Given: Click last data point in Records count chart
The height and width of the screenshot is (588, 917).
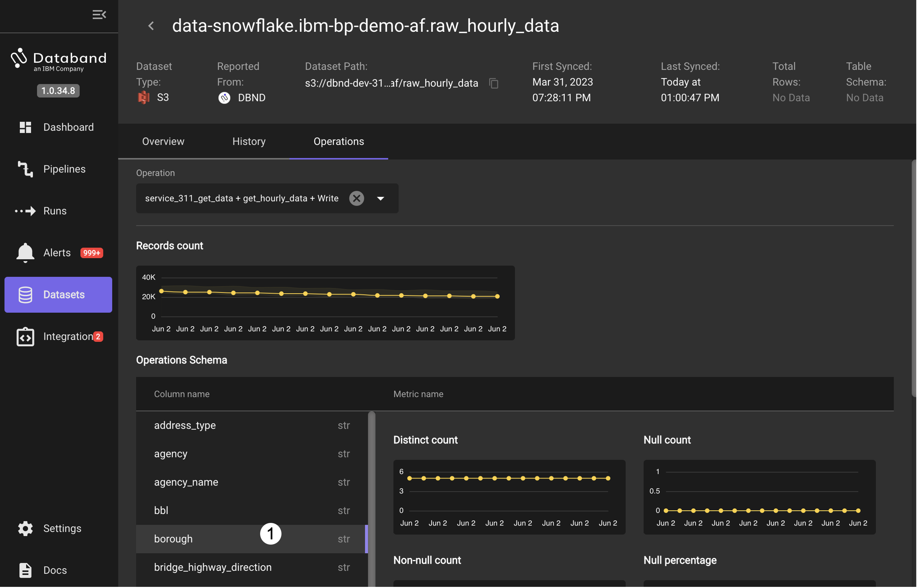Looking at the screenshot, I should click(497, 297).
